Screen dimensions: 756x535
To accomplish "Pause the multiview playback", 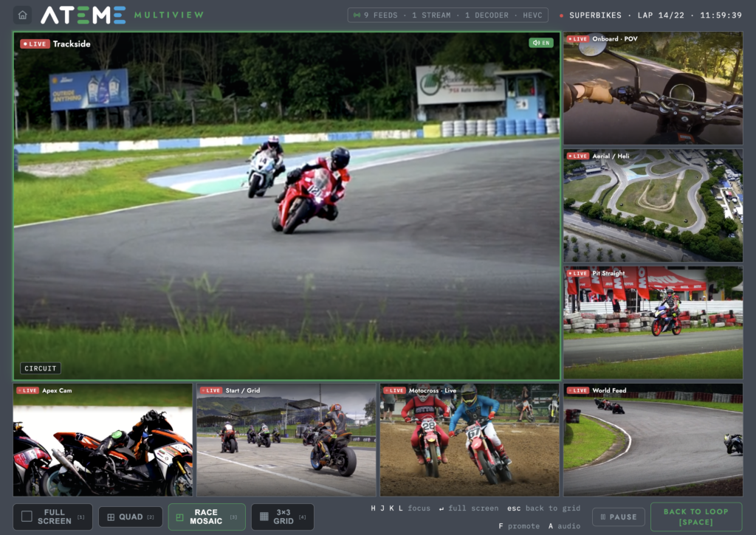I will tap(619, 517).
